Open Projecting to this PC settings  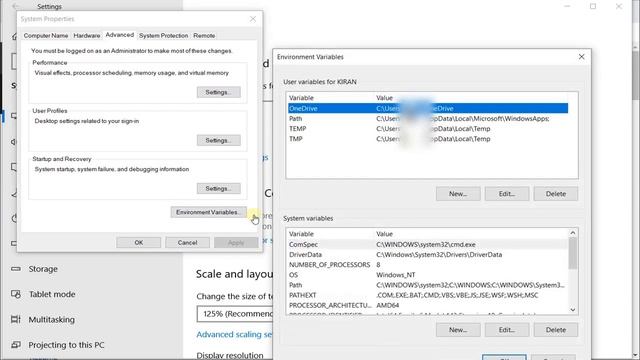coord(66,345)
